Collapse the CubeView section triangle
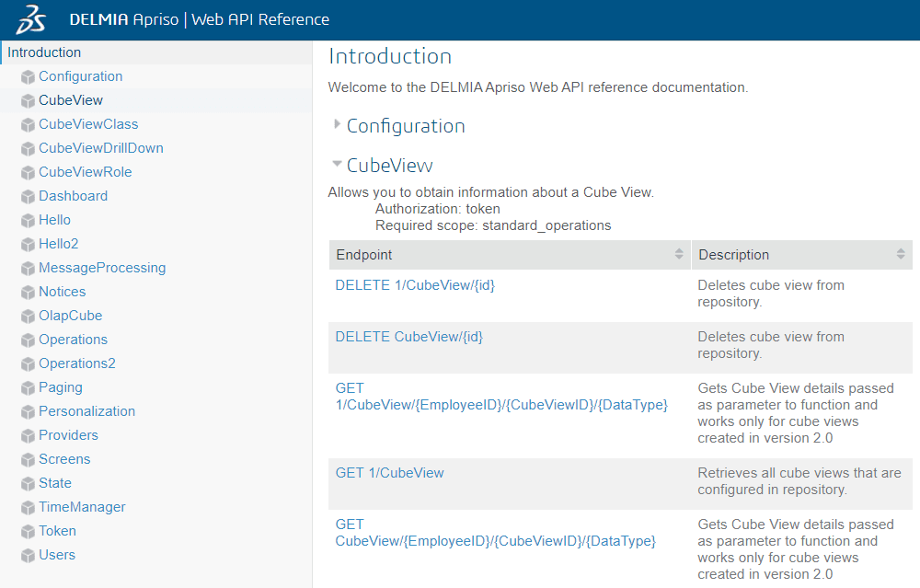920x588 pixels. coord(338,165)
